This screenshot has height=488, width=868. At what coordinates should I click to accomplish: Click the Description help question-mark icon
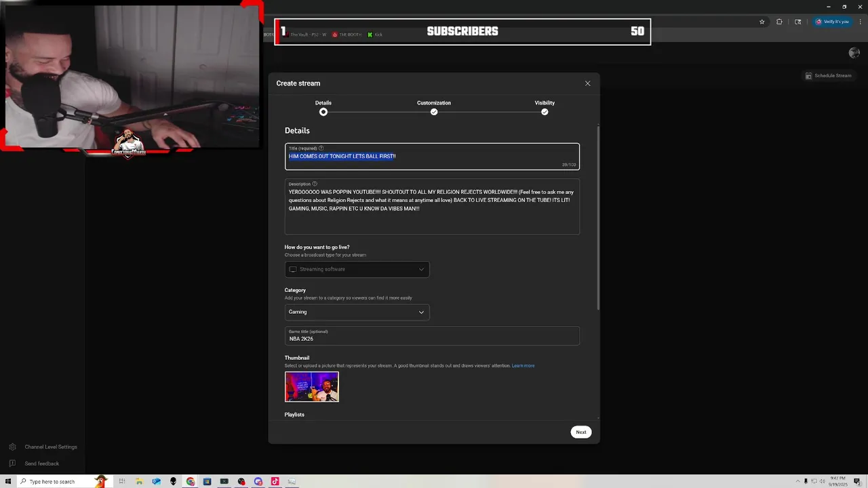point(315,184)
